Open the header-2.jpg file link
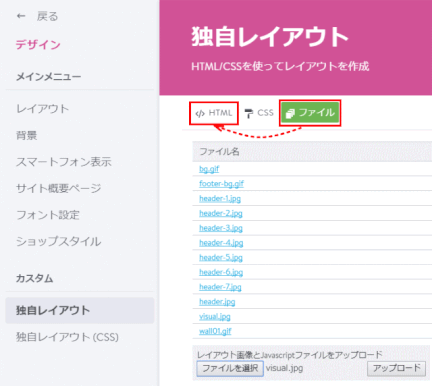 (x=221, y=213)
